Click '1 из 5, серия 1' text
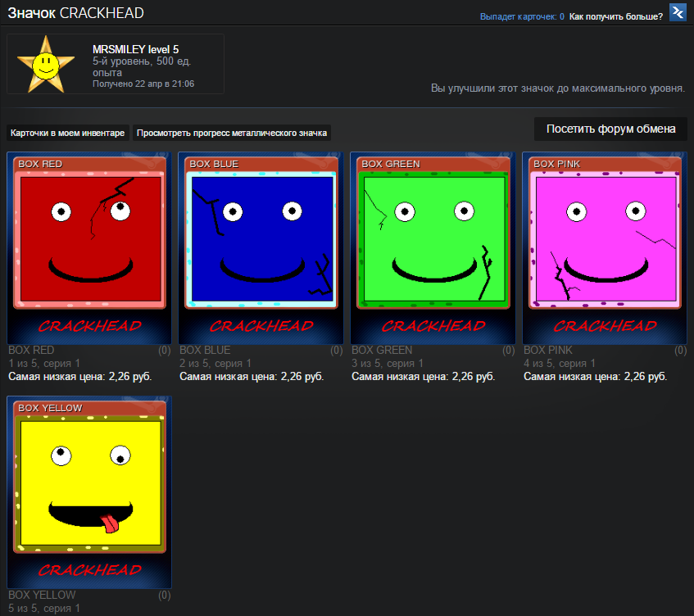694x616 pixels. [x=44, y=364]
